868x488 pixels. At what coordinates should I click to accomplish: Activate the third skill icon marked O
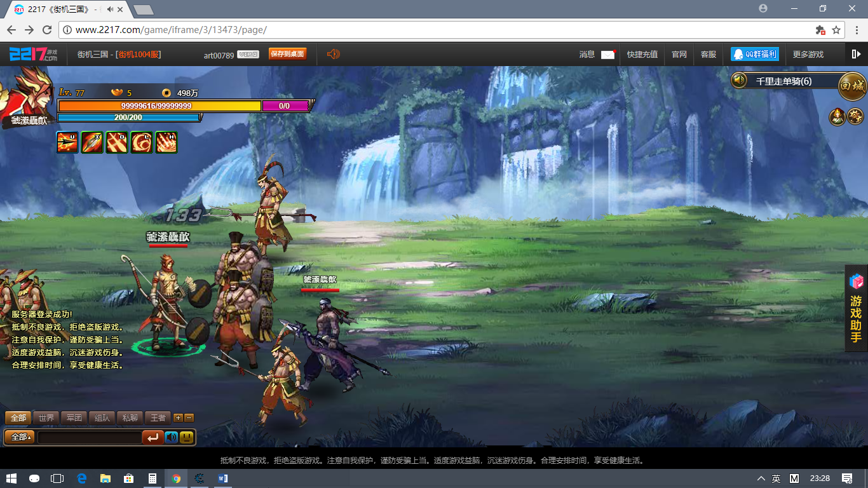pyautogui.click(x=117, y=142)
